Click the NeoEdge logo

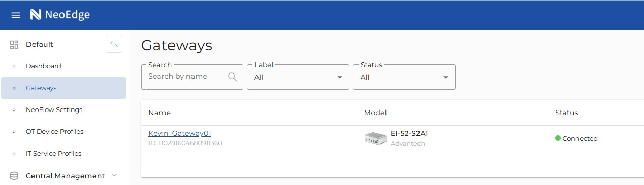60,15
